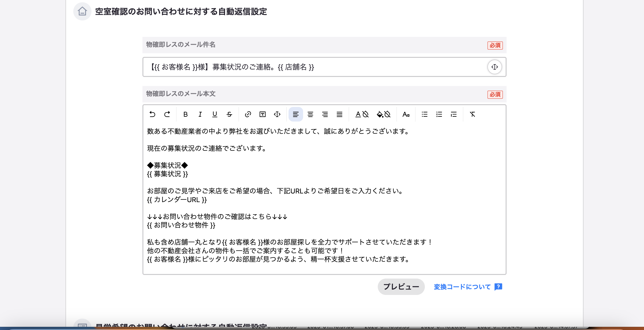Open the 変換コードについて link
Image resolution: width=644 pixels, height=330 pixels.
click(x=462, y=287)
